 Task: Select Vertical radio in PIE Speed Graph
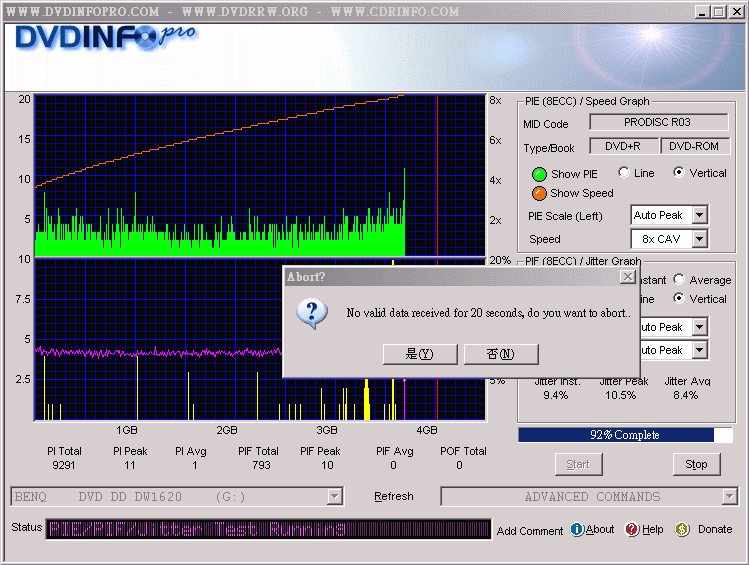[679, 173]
